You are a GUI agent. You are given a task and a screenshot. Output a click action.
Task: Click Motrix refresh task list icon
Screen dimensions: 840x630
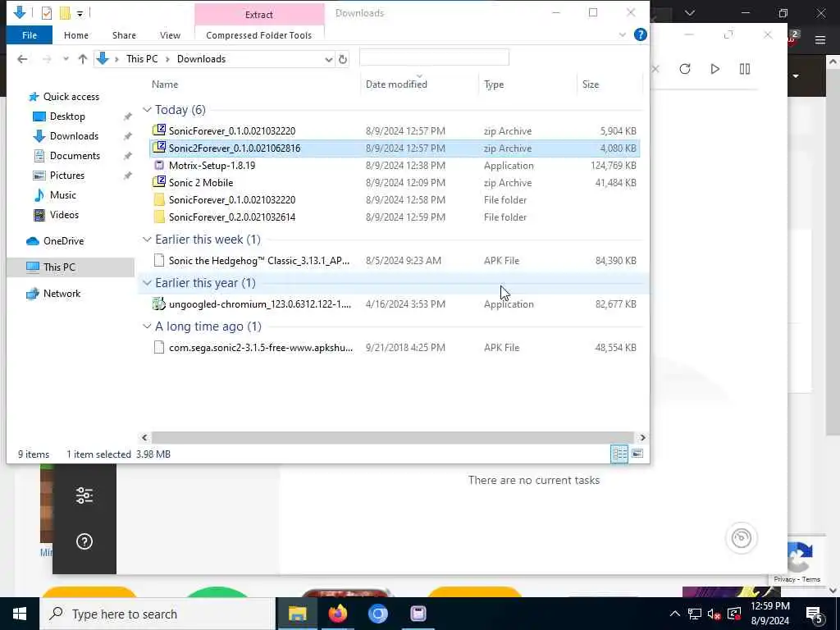[685, 69]
